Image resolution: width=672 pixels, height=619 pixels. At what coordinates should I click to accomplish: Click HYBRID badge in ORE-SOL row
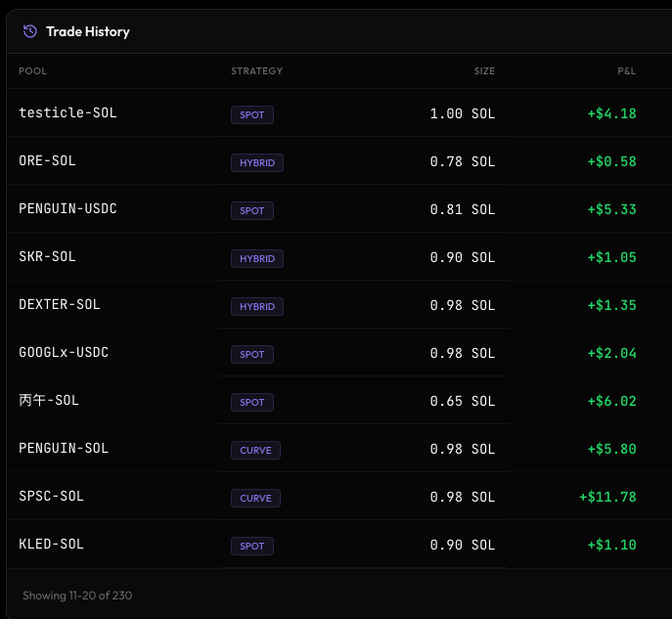click(257, 162)
